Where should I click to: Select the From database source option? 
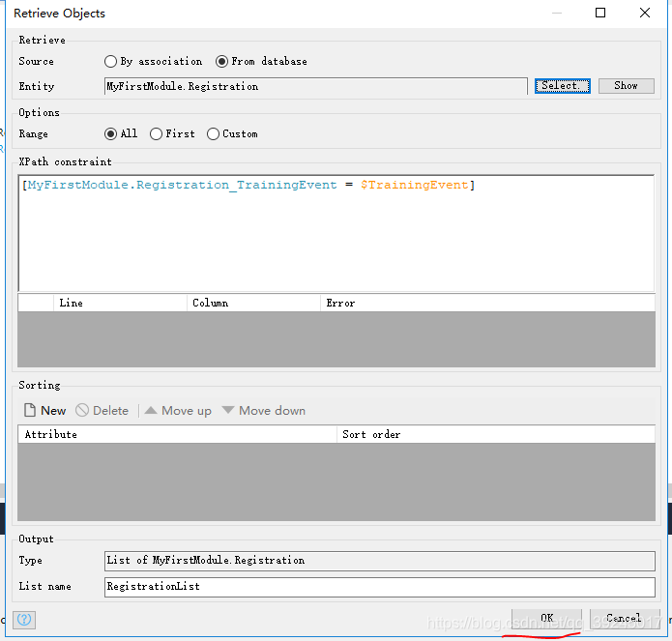[x=222, y=62]
